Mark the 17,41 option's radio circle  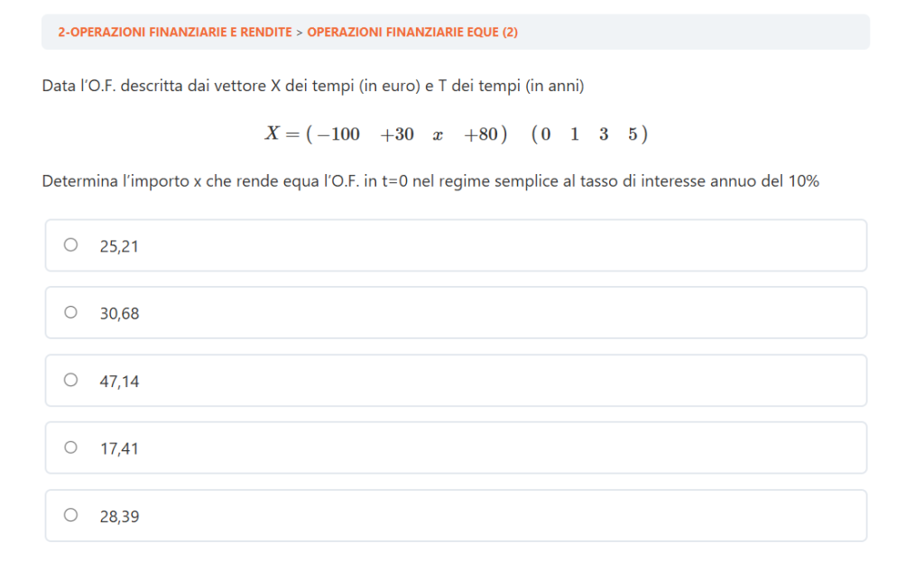tap(71, 447)
